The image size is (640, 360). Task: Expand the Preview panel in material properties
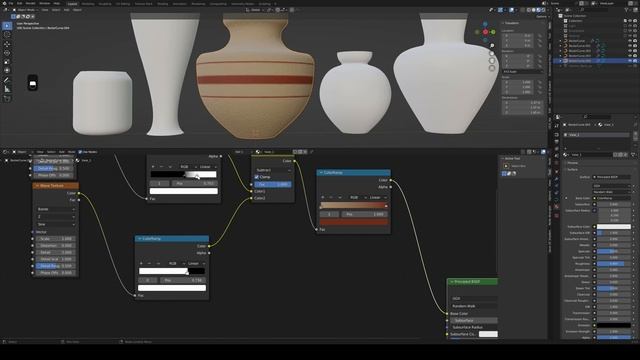coord(573,163)
